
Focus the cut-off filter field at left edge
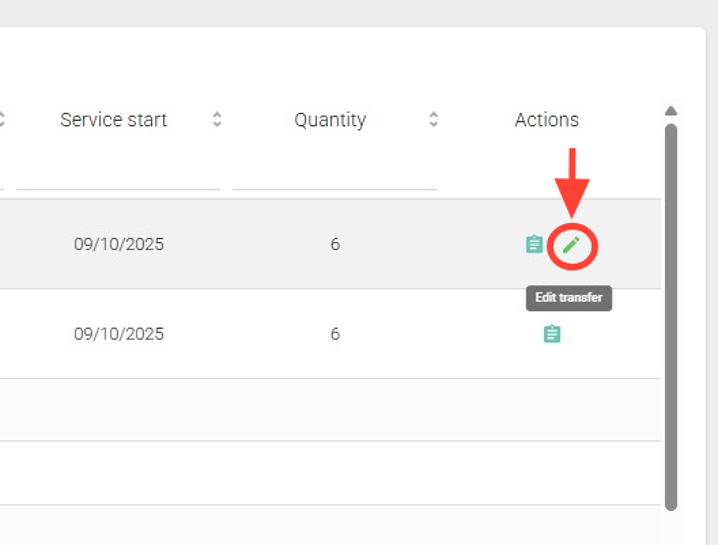[x=2, y=176]
